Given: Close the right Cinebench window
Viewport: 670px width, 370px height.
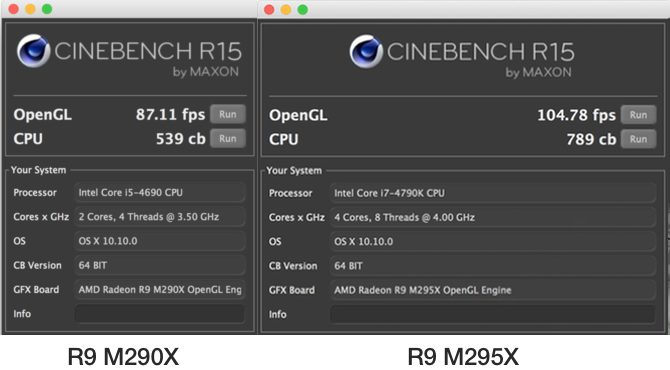Looking at the screenshot, I should coord(269,9).
